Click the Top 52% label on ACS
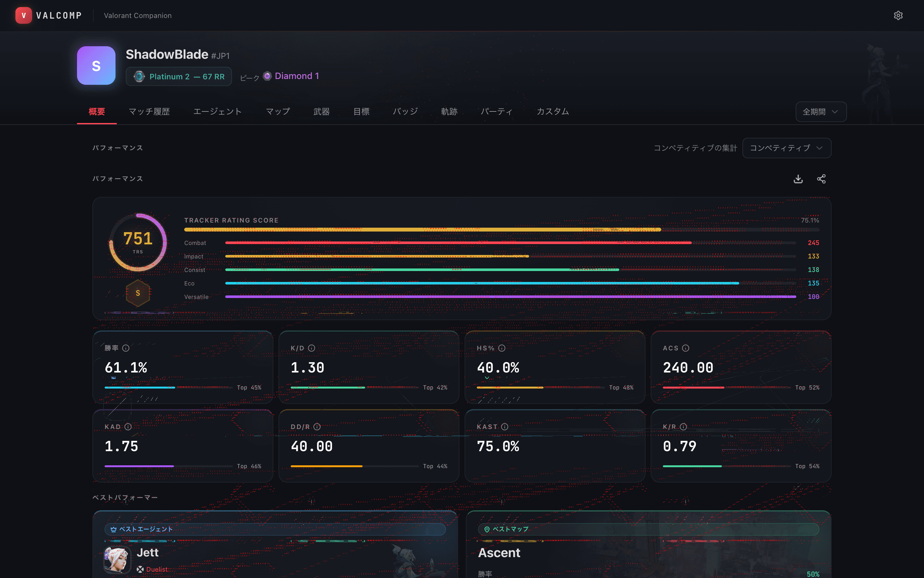 click(807, 388)
